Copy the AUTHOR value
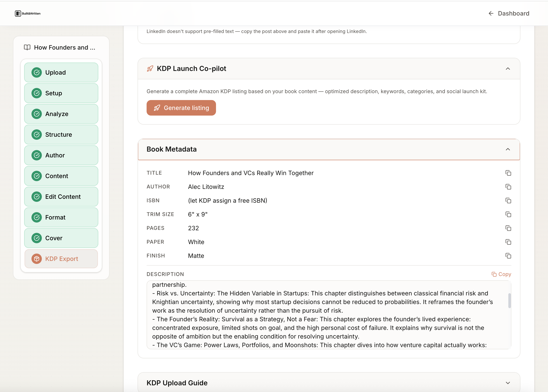 click(x=508, y=187)
